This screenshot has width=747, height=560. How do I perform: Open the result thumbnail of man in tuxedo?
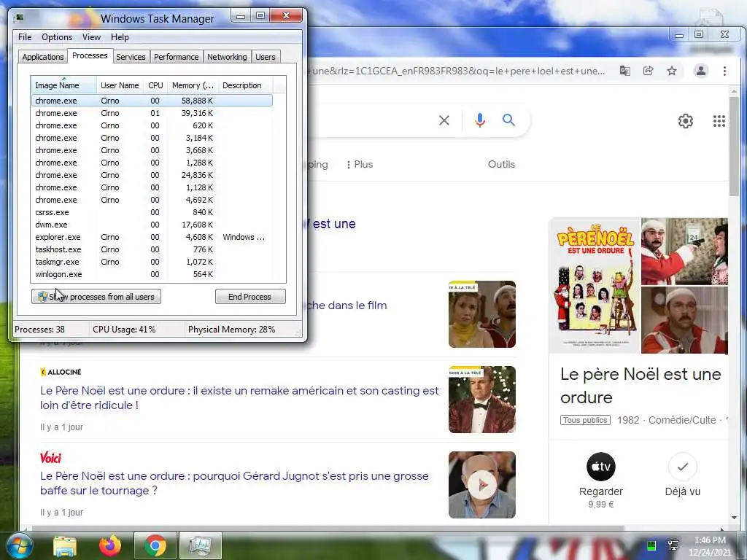click(x=482, y=399)
